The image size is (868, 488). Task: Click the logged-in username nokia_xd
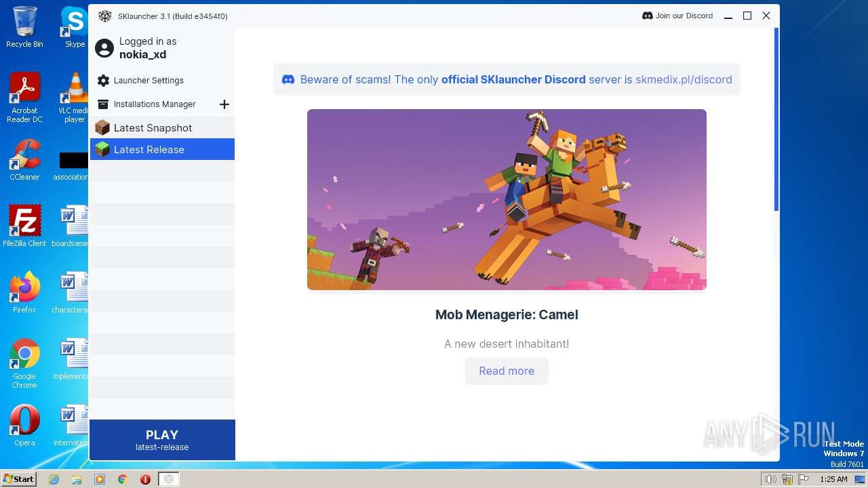click(142, 55)
